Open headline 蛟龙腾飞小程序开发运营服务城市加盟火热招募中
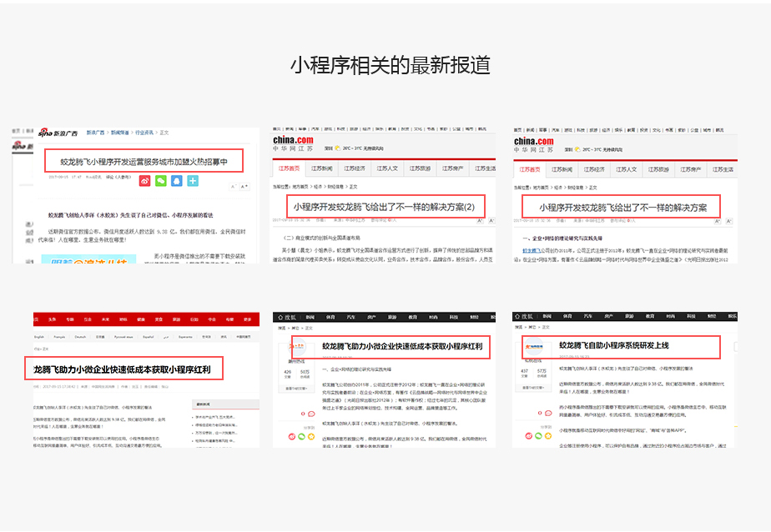This screenshot has width=771, height=532. [x=144, y=161]
